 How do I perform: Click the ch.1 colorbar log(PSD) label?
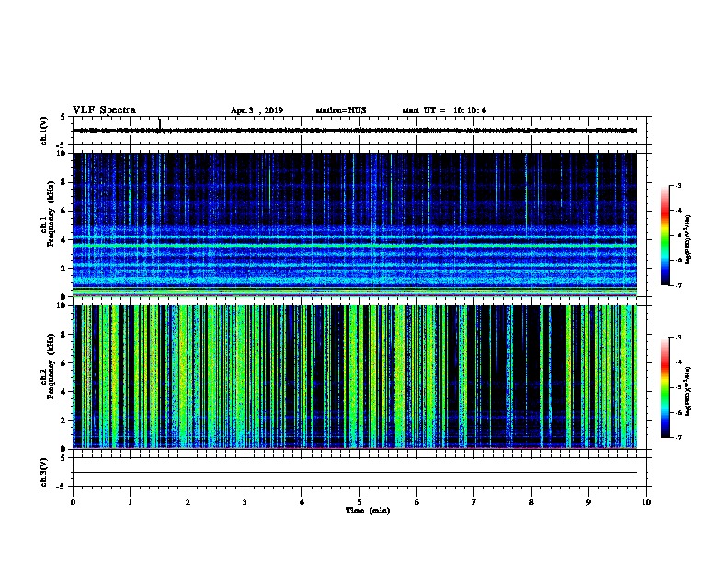(x=688, y=239)
